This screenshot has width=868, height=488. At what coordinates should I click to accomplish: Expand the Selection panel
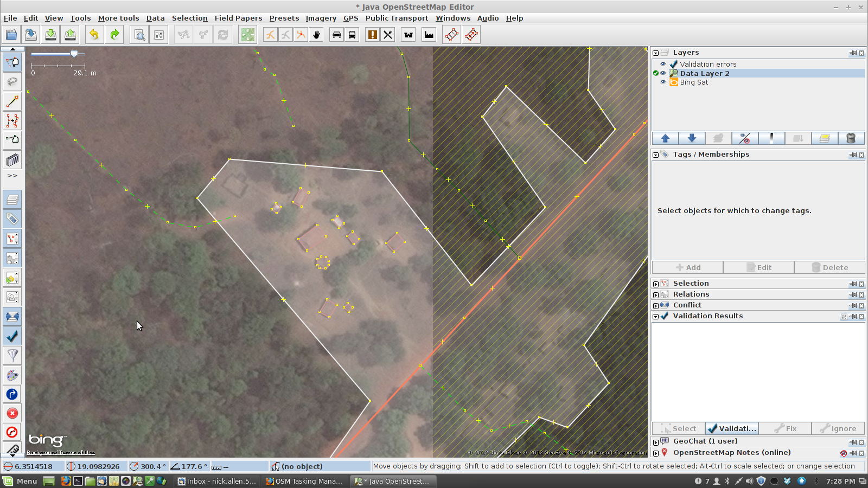[656, 284]
